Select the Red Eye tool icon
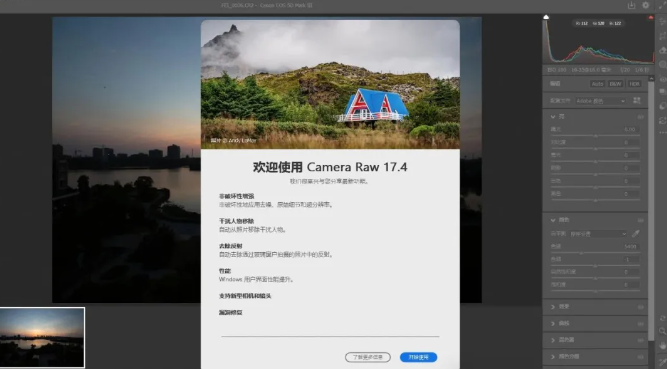This screenshot has width=667, height=369. tap(662, 78)
